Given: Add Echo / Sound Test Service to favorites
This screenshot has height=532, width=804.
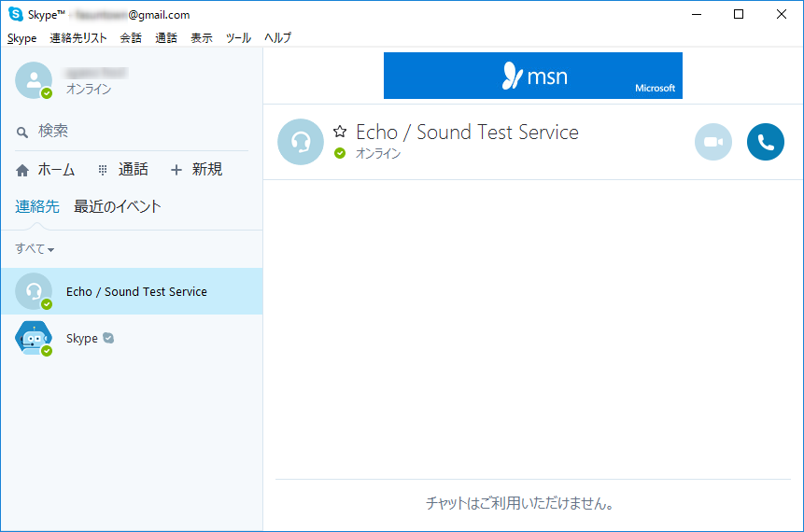Looking at the screenshot, I should click(x=340, y=132).
